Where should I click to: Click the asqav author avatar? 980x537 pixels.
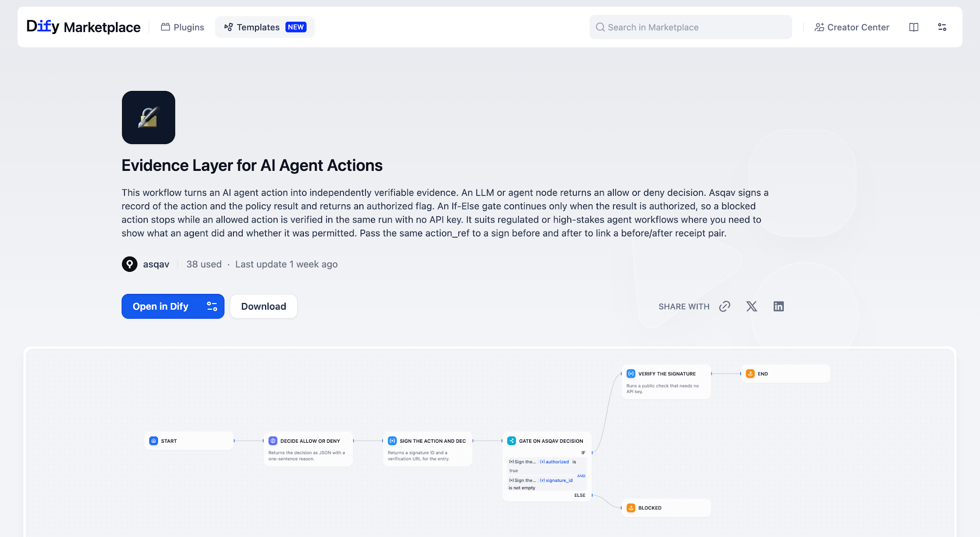pos(129,264)
